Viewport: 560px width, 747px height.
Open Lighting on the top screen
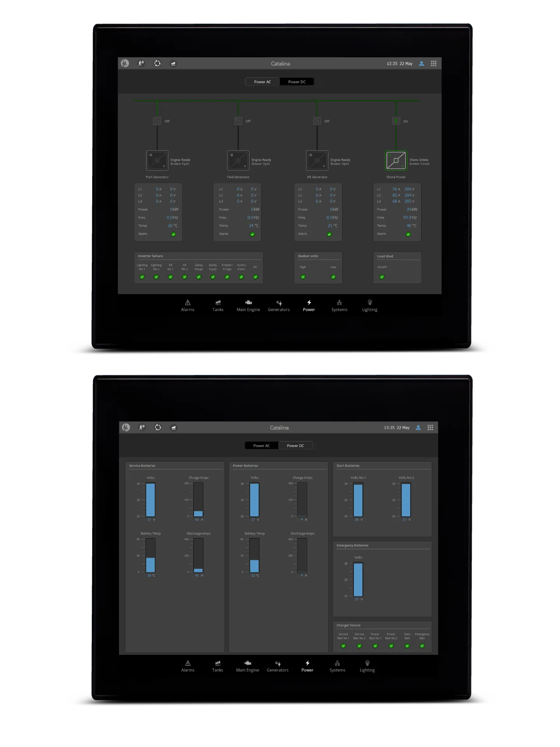pos(369,306)
